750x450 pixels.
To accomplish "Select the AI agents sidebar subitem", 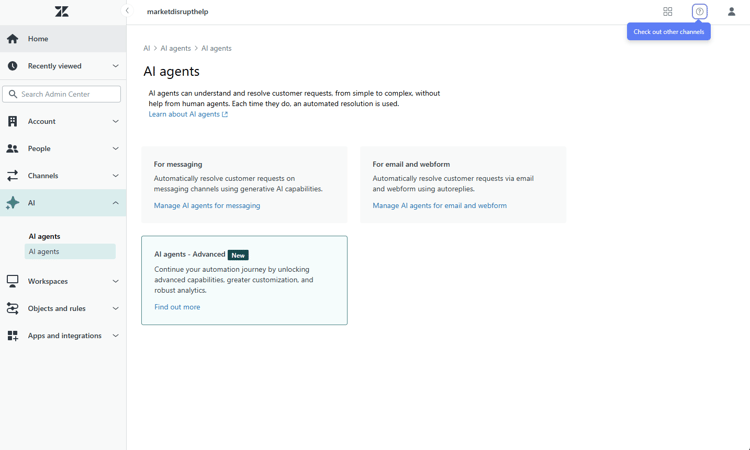I will [69, 252].
